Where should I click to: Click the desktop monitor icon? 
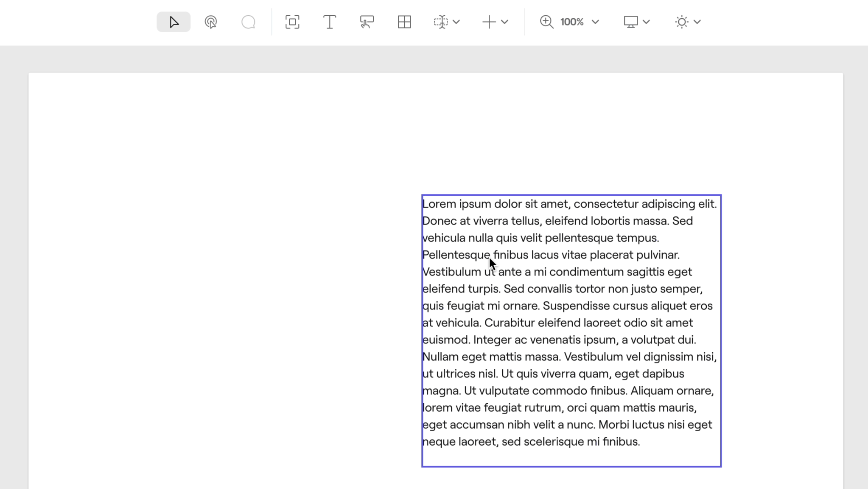coord(631,22)
